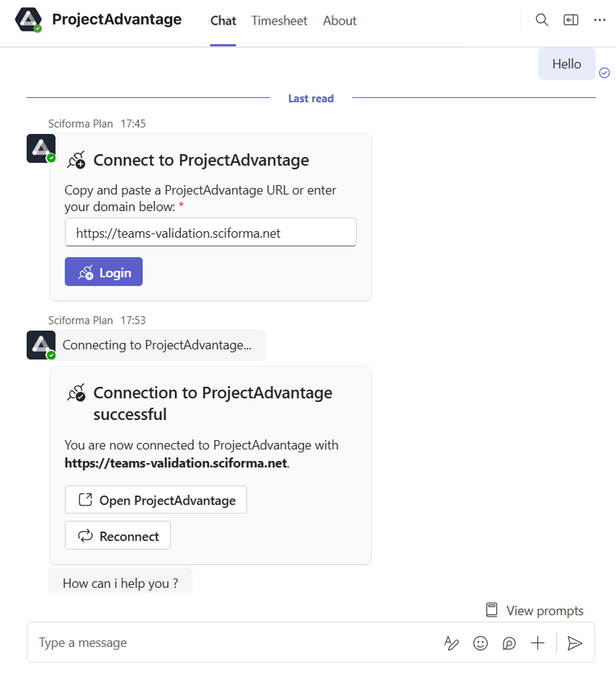
Task: Open the more options ellipsis menu
Action: (599, 20)
